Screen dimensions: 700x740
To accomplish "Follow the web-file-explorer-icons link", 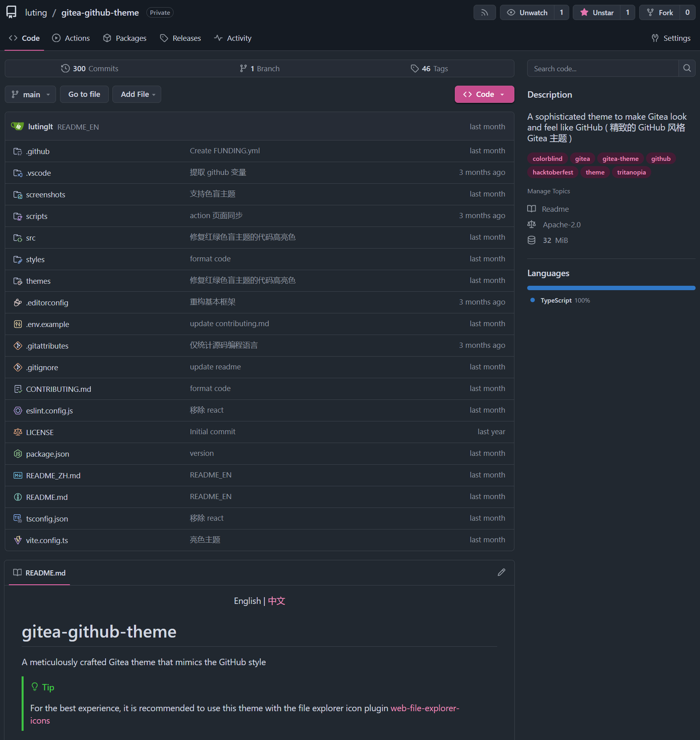I will point(424,708).
